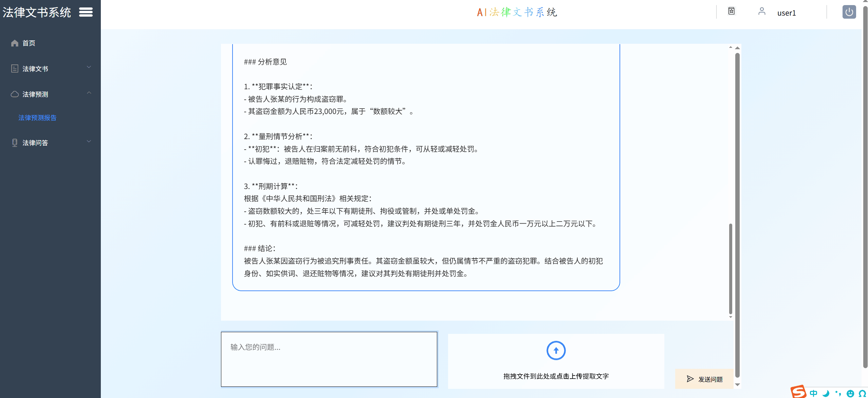Click the cloud icon beside 法律预测

click(x=15, y=94)
